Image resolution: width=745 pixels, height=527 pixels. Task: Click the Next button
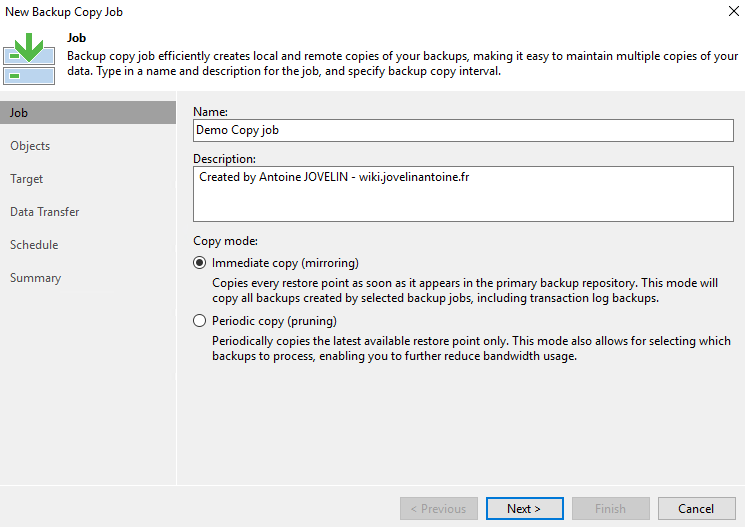(525, 508)
